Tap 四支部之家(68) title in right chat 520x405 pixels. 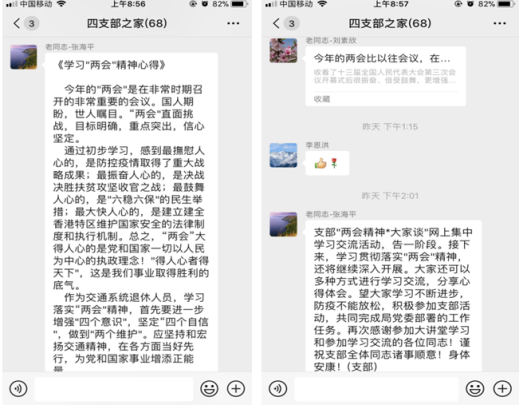[390, 23]
